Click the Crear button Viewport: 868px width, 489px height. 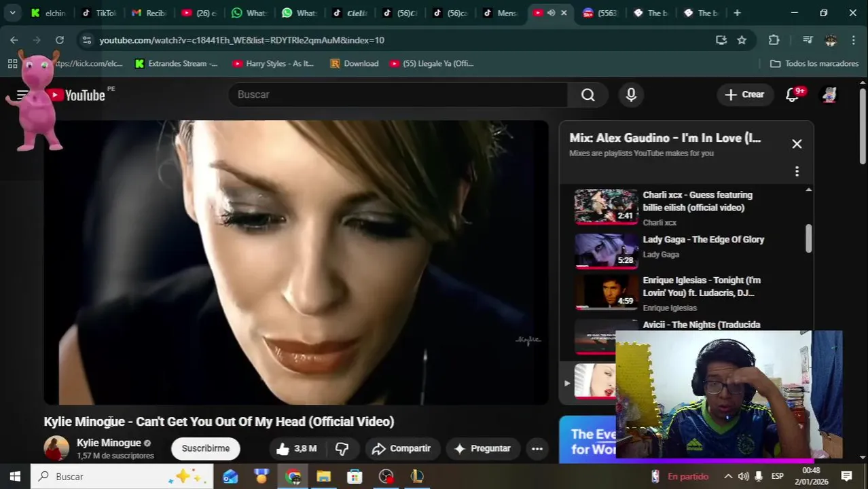[x=745, y=94]
